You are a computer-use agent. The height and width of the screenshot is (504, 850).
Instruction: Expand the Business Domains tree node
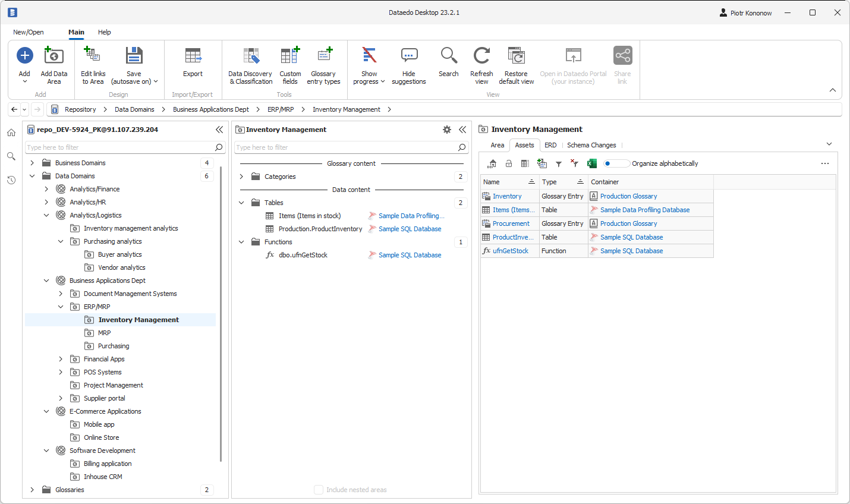[x=32, y=163]
